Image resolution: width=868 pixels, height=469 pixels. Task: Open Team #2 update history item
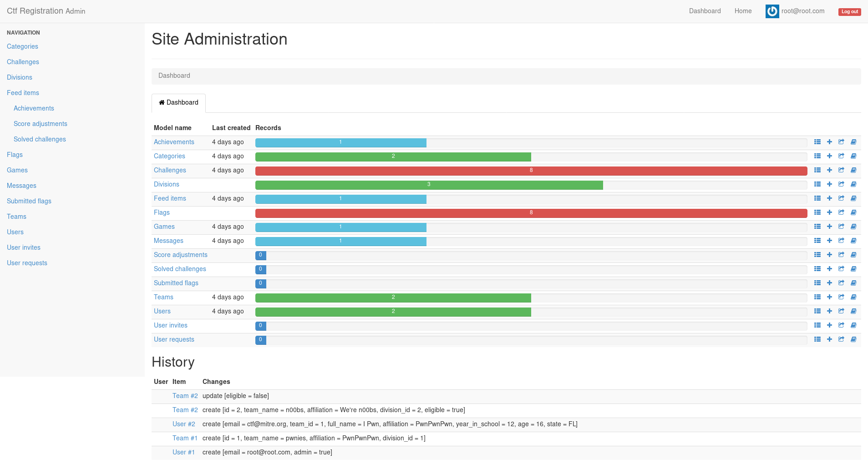point(185,396)
